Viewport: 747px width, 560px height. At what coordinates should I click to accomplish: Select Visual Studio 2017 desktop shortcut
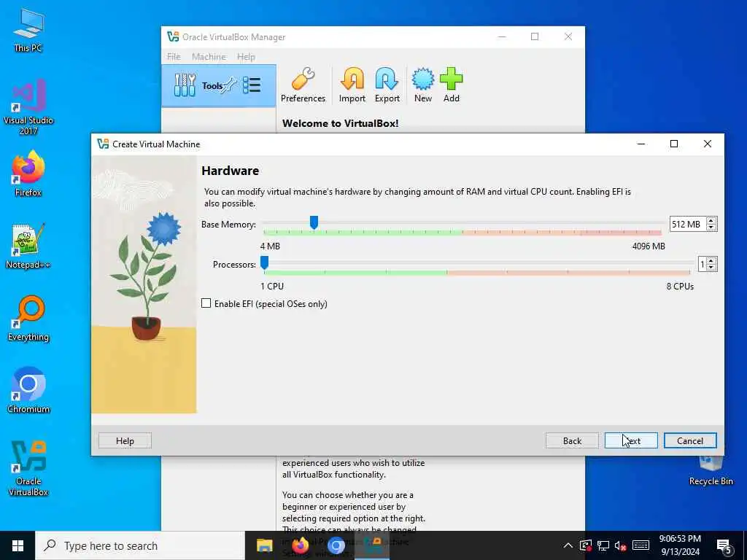tap(28, 106)
